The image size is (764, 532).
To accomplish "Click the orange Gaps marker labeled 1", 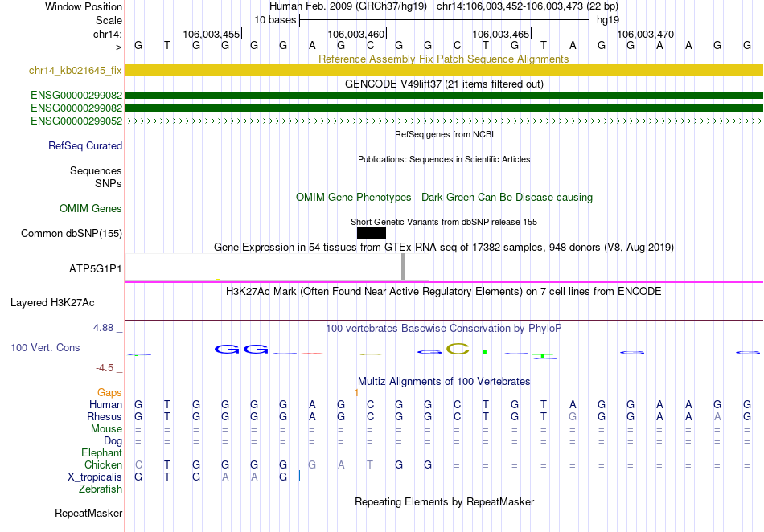I will pyautogui.click(x=356, y=392).
